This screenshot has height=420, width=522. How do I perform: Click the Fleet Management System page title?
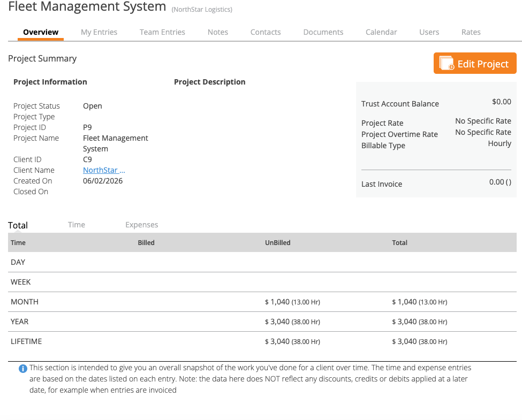[x=87, y=6]
